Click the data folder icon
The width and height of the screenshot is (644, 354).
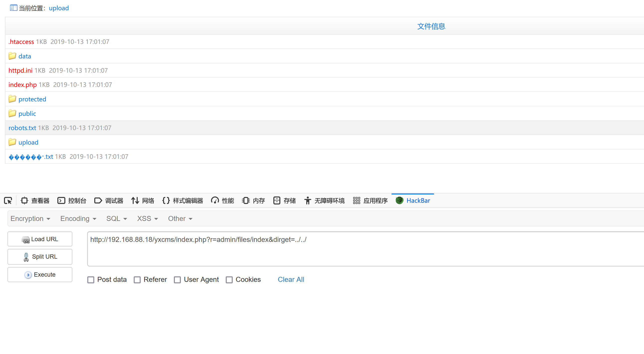[x=12, y=56]
